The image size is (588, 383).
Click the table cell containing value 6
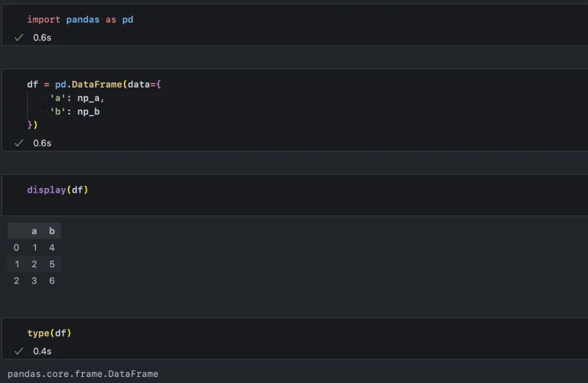52,281
